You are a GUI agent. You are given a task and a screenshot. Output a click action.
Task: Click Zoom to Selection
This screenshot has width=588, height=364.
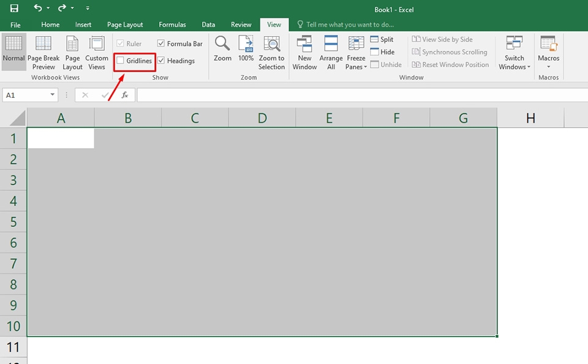point(271,53)
